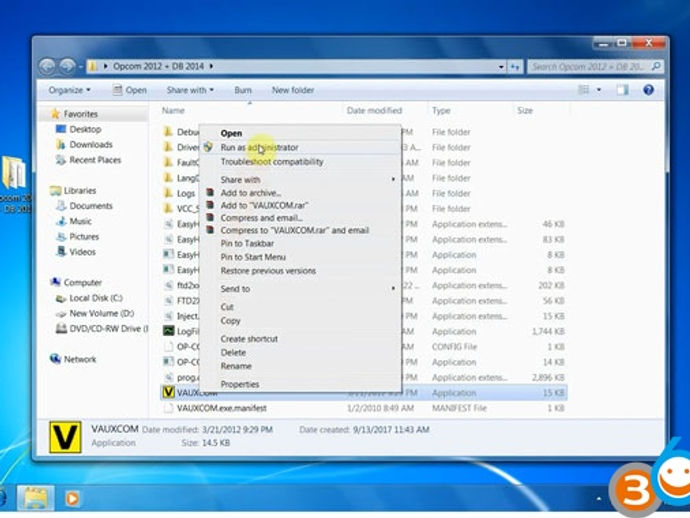Show hidden system tray icons arrow
This screenshot has height=518, width=690.
[599, 499]
